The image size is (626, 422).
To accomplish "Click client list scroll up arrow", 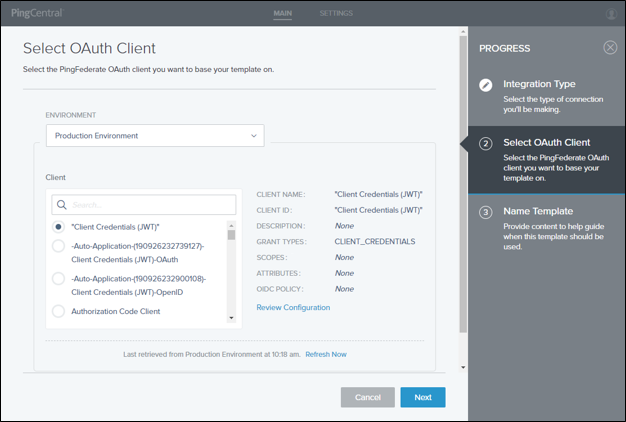I will (x=231, y=197).
